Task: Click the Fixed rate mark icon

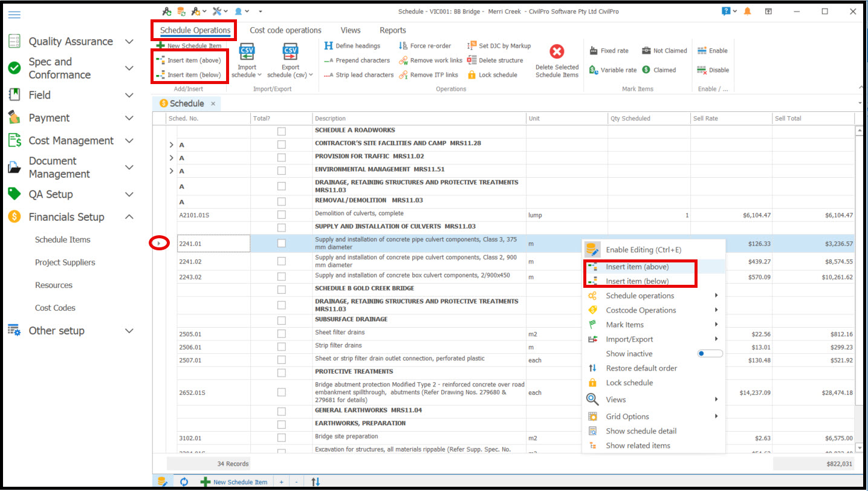Action: point(594,51)
